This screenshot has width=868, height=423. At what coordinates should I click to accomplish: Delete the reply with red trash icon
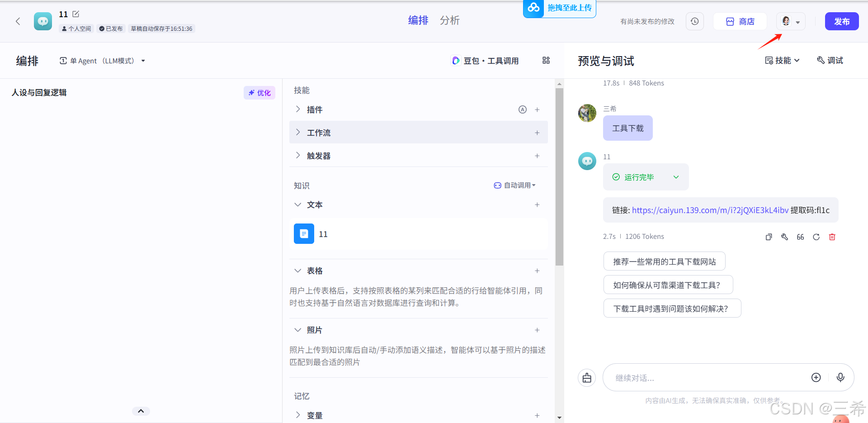832,237
